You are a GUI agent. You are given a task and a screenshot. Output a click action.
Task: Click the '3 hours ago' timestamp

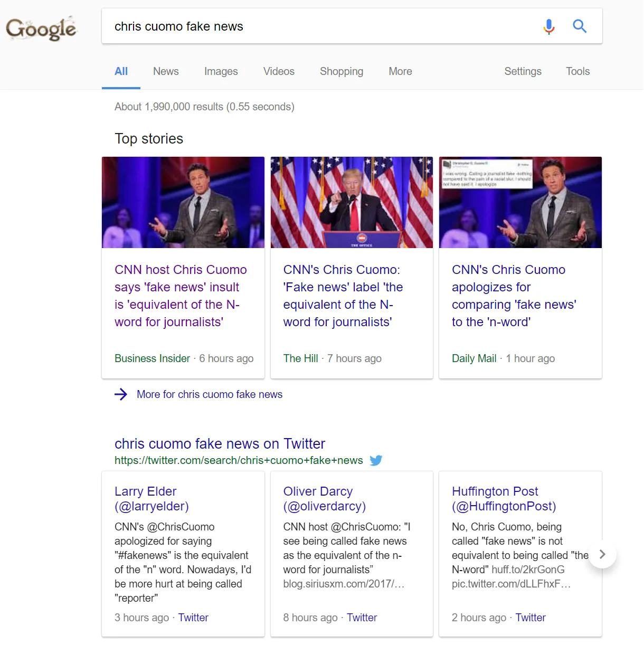point(141,618)
